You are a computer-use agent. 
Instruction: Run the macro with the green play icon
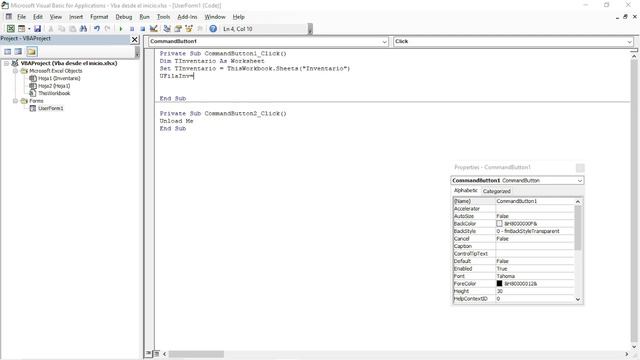tap(121, 29)
